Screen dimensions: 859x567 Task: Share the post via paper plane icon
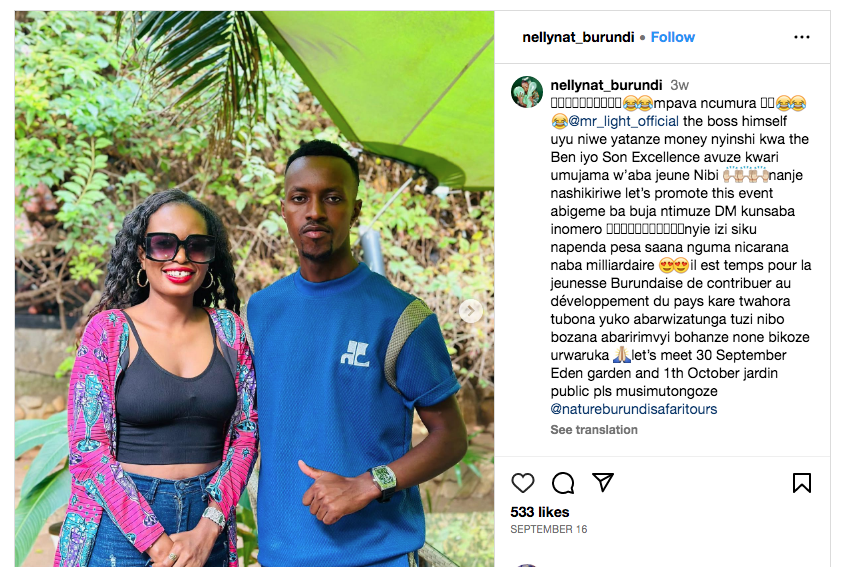(x=603, y=482)
